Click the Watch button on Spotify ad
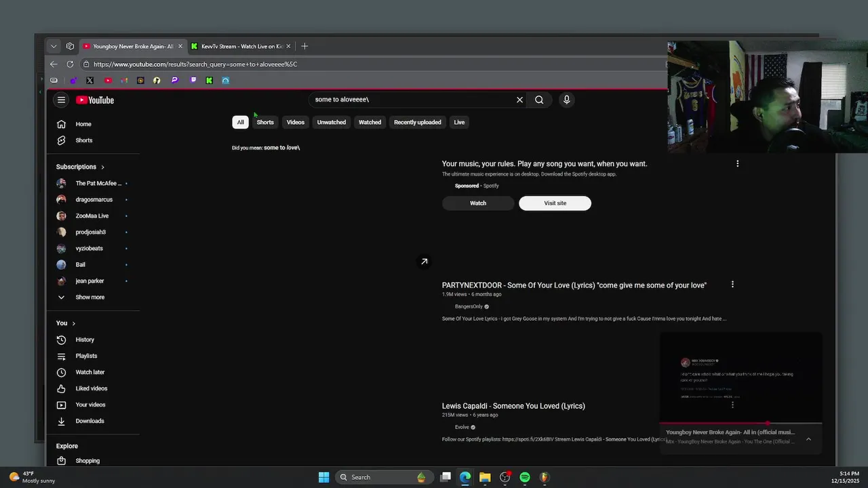This screenshot has width=868, height=488. [x=478, y=203]
